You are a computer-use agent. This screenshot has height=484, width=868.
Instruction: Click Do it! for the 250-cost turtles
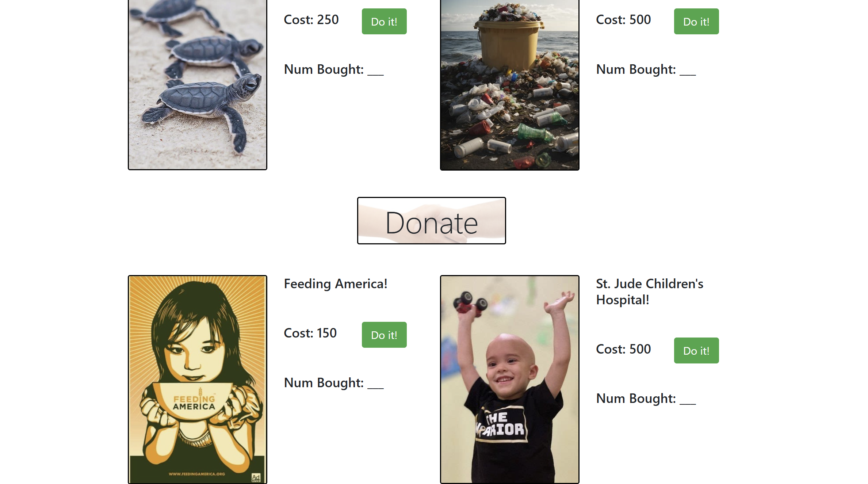click(384, 22)
